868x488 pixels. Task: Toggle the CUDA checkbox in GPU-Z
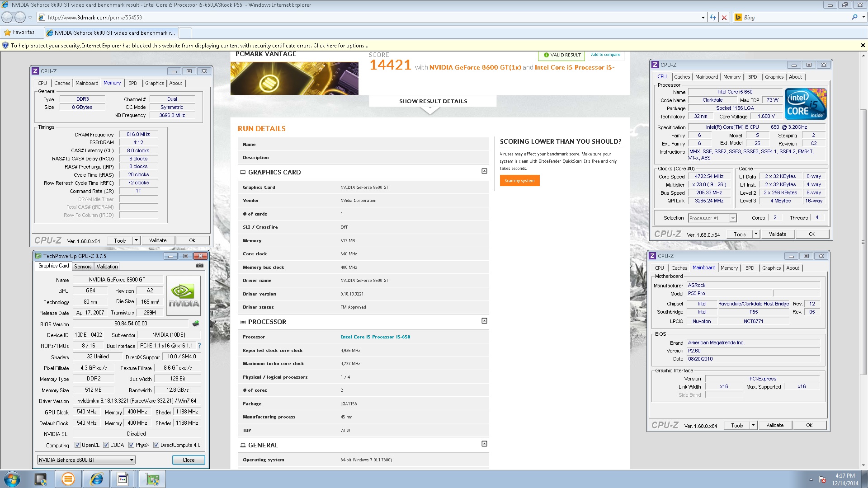click(106, 445)
